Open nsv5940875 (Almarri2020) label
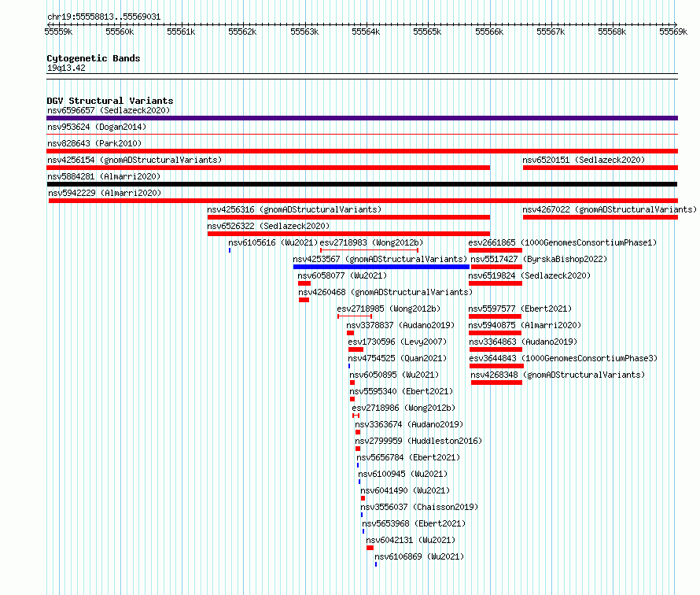The image size is (700, 595). click(x=525, y=325)
